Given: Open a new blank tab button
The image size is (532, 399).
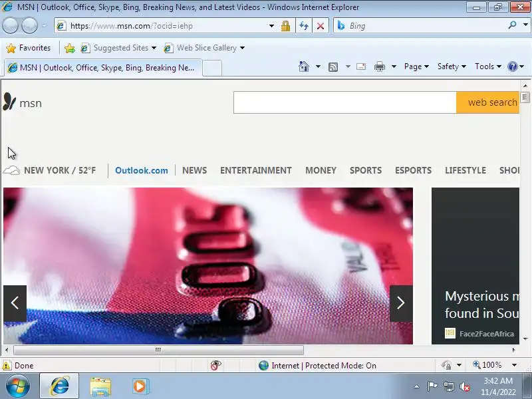Looking at the screenshot, I should click(212, 68).
